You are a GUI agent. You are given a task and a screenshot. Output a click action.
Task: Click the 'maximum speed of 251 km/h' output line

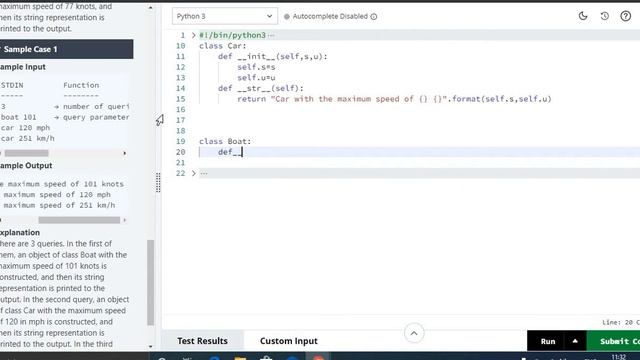click(59, 205)
